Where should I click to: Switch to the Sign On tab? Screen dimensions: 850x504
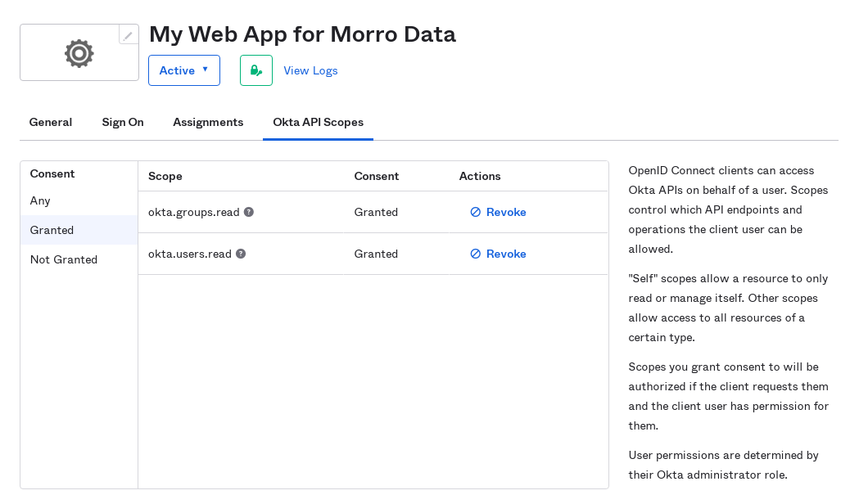coord(123,123)
